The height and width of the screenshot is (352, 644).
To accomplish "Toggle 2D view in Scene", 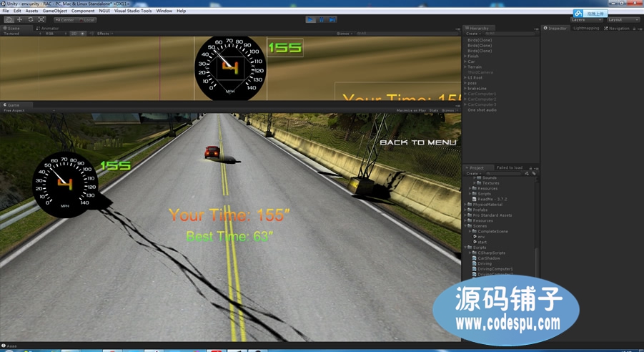I will pos(74,34).
